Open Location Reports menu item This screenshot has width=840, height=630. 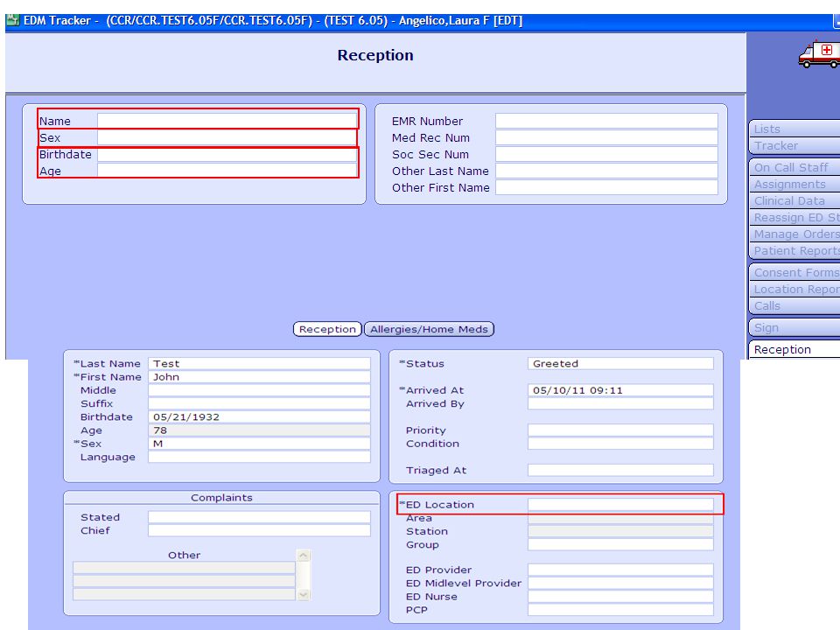pyautogui.click(x=794, y=290)
